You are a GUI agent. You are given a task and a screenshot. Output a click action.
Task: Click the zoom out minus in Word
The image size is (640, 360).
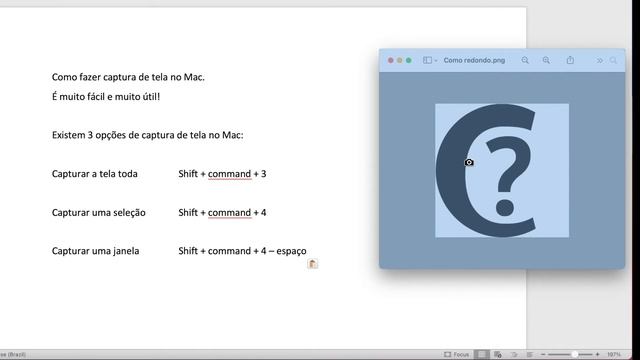(543, 354)
